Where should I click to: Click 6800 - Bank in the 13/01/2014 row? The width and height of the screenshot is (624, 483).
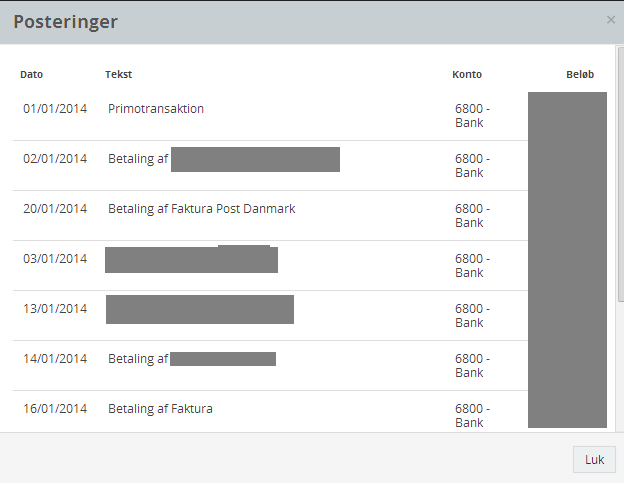[x=472, y=316]
